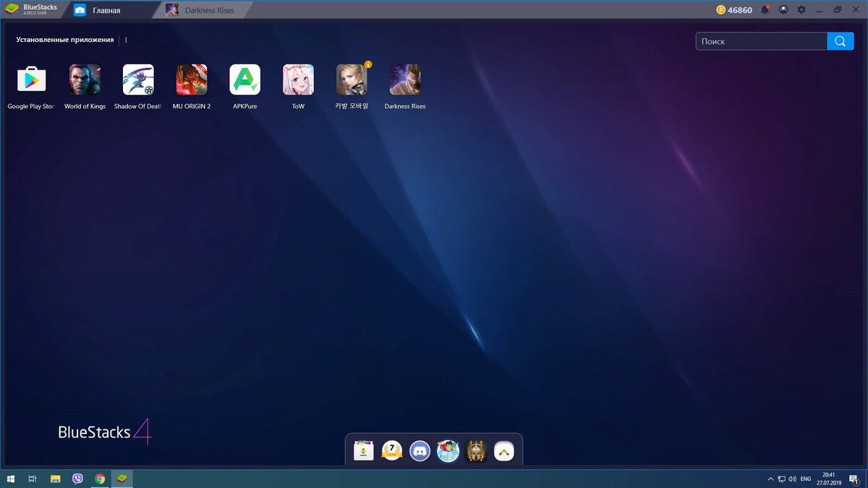Image resolution: width=868 pixels, height=488 pixels.
Task: Launch World of Kings game
Action: click(85, 80)
